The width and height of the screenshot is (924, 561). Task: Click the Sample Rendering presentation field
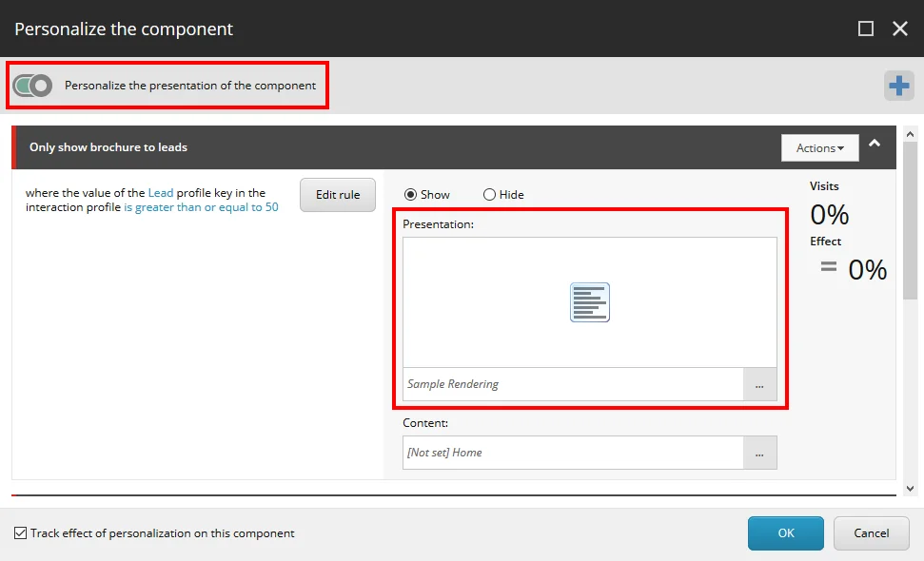[574, 384]
